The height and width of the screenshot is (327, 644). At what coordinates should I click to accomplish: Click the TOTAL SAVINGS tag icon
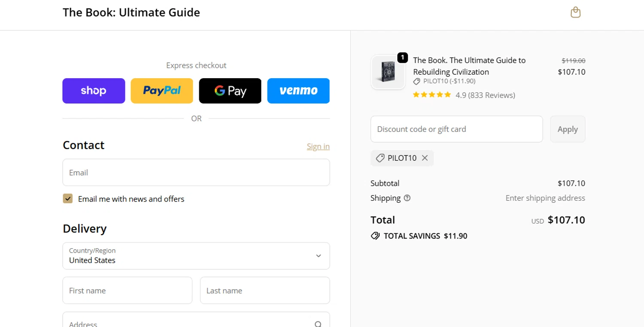click(375, 236)
